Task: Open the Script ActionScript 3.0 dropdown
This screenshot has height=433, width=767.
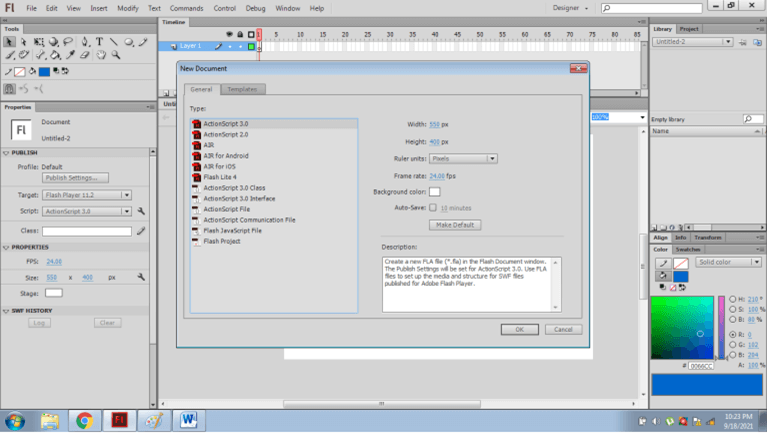Action: pyautogui.click(x=87, y=211)
